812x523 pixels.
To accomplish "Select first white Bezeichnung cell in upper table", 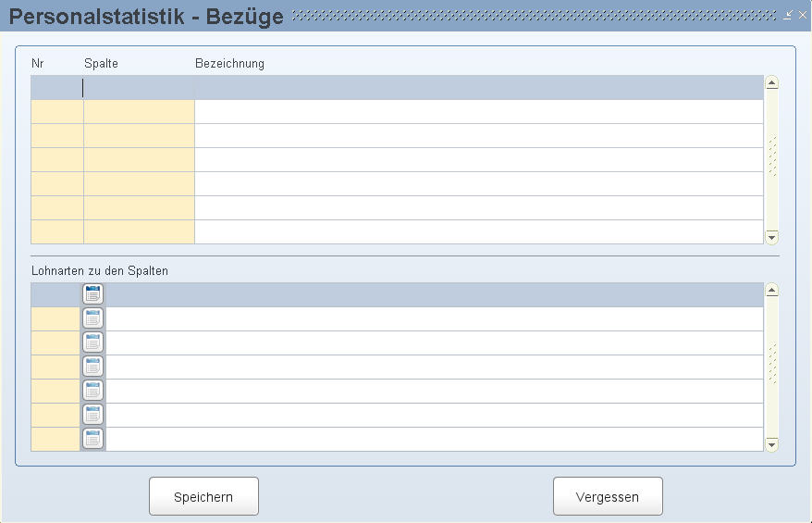I will 479,112.
